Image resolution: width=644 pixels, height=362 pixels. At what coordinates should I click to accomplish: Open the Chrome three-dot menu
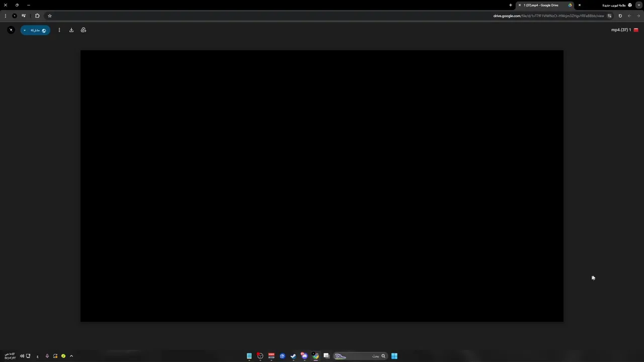6,16
